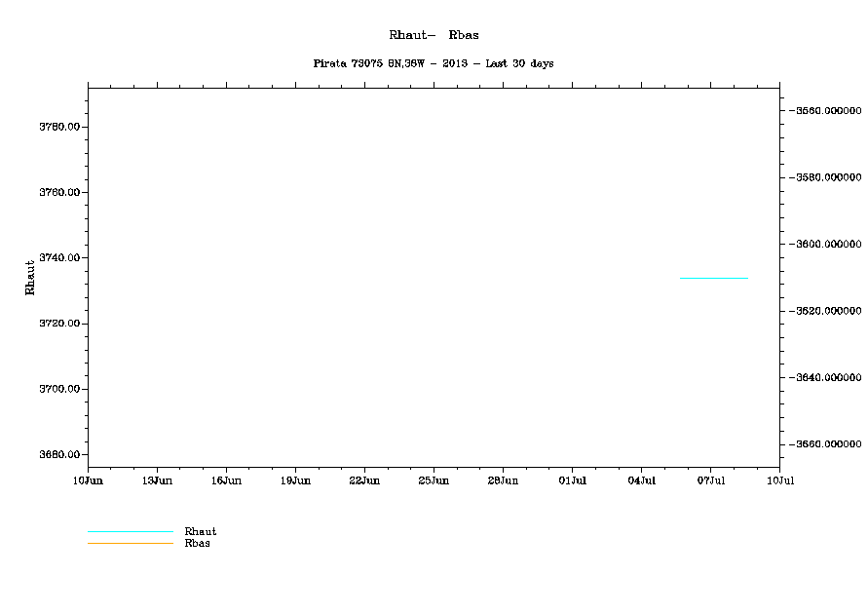Click the 10Jul date at the axis end
Screen dimensions: 868x614
[x=779, y=480]
